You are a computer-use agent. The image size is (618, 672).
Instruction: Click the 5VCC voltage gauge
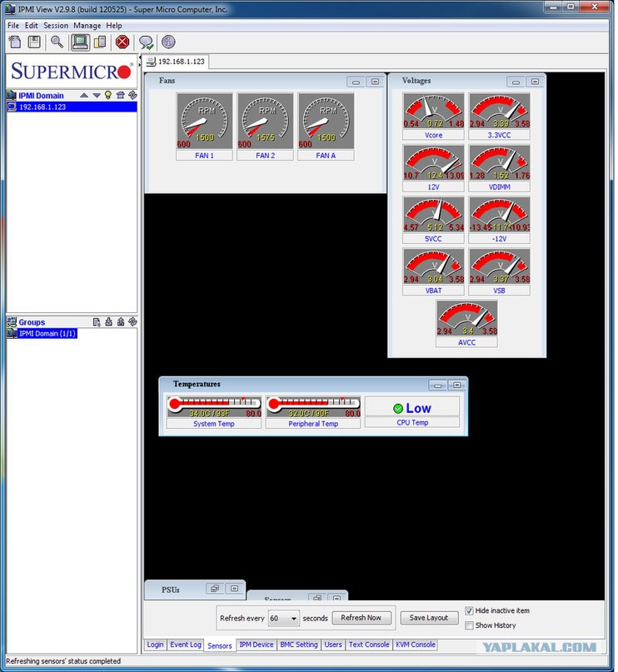point(433,214)
